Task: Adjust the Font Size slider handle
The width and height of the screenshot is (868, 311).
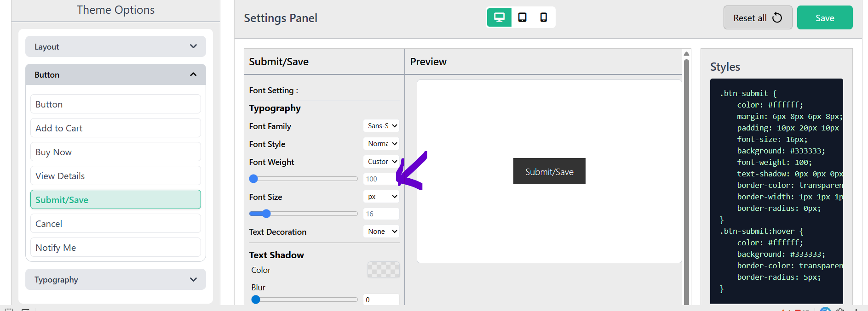Action: coord(266,214)
